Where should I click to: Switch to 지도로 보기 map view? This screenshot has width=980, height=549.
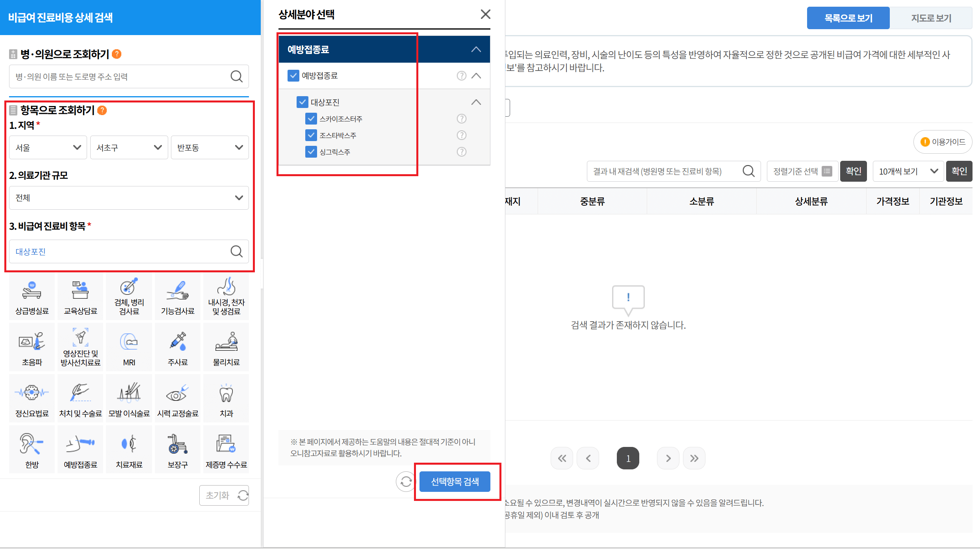[931, 18]
